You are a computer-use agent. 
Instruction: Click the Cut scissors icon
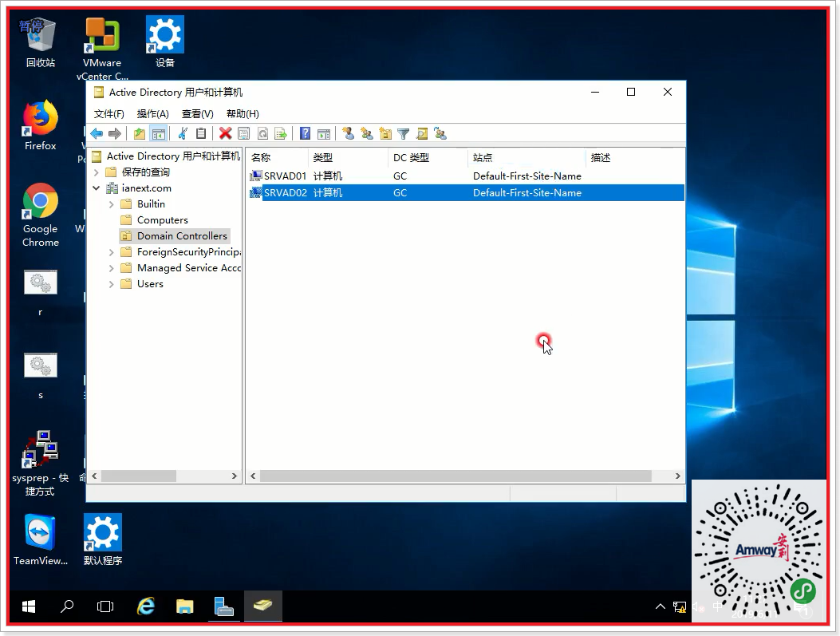tap(183, 133)
